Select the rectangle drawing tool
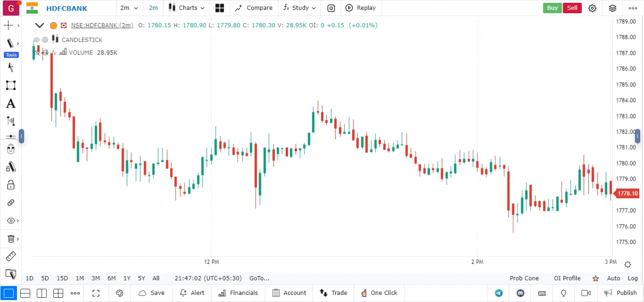Screen dimensions: 644x302 tap(10, 85)
